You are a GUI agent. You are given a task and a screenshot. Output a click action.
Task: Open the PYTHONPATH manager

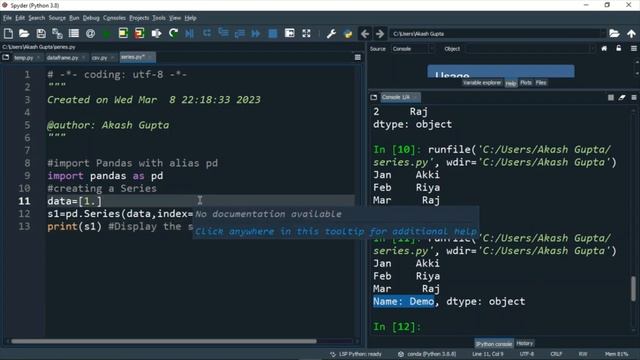pyautogui.click(x=348, y=33)
